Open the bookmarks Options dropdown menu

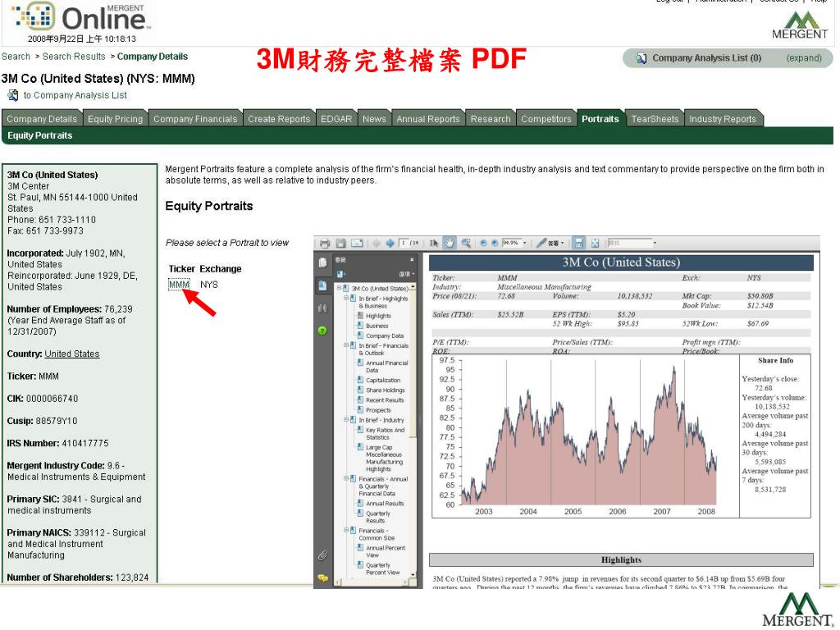tap(407, 274)
